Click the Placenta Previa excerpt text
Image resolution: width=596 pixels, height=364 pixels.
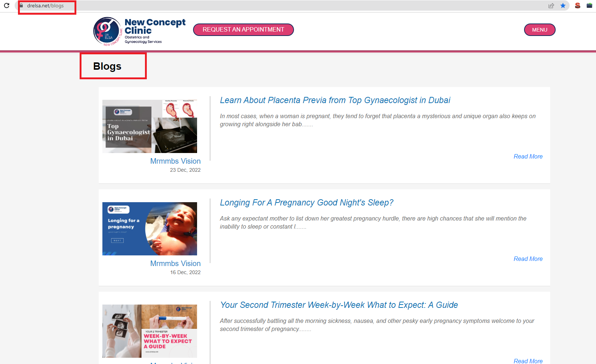(x=378, y=120)
